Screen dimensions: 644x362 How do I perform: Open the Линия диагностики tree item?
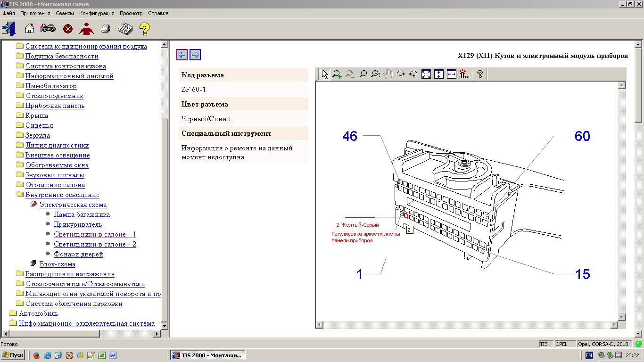click(x=57, y=145)
